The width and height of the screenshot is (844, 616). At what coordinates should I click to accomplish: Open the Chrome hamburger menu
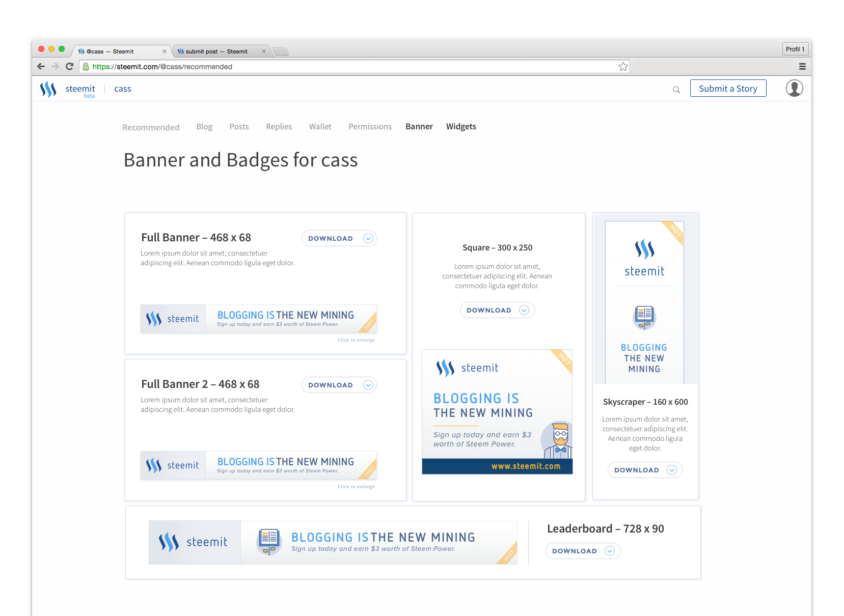(x=802, y=66)
